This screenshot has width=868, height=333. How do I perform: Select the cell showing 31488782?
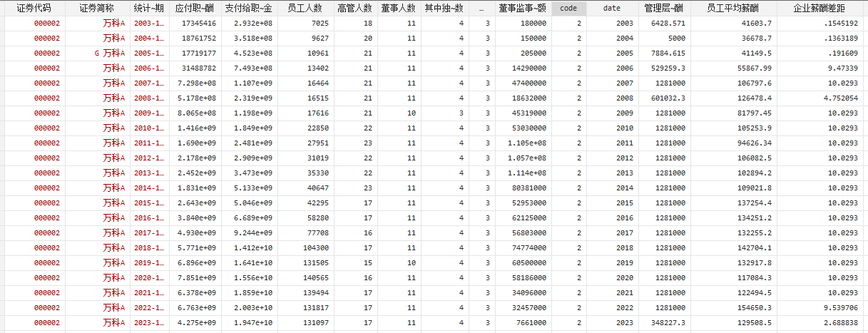(194, 68)
